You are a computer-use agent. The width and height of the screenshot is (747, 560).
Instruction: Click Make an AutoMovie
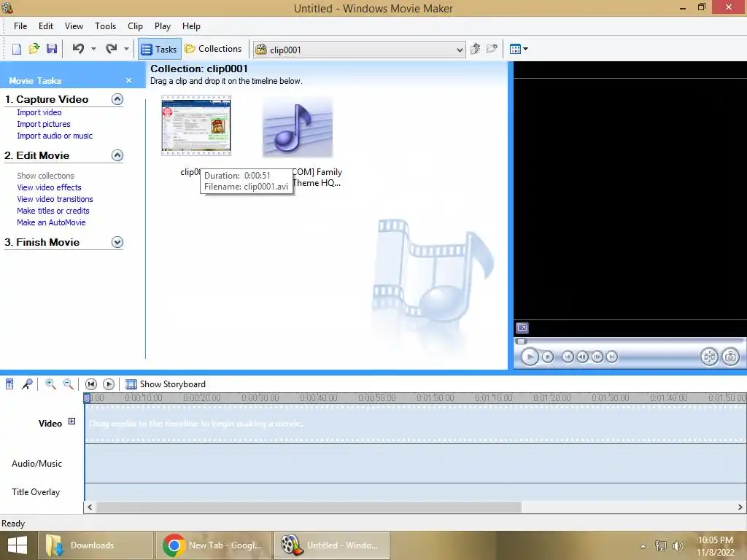point(51,222)
